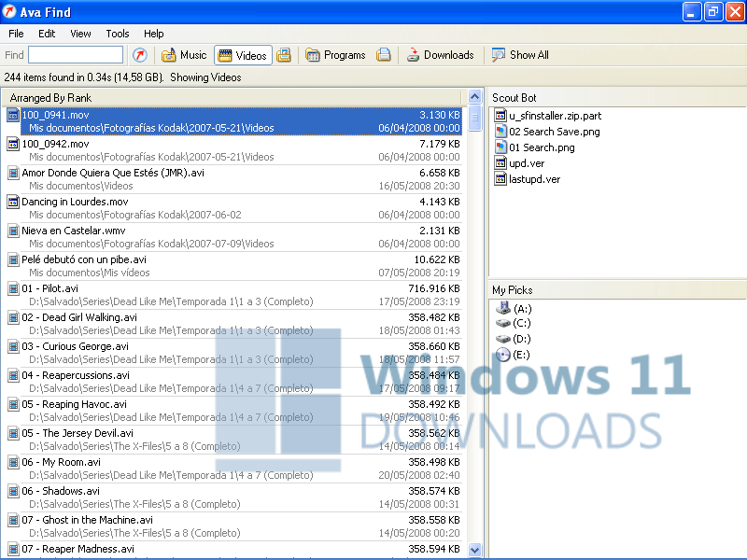
Task: Click the save icon next to Programs
Action: tap(384, 55)
